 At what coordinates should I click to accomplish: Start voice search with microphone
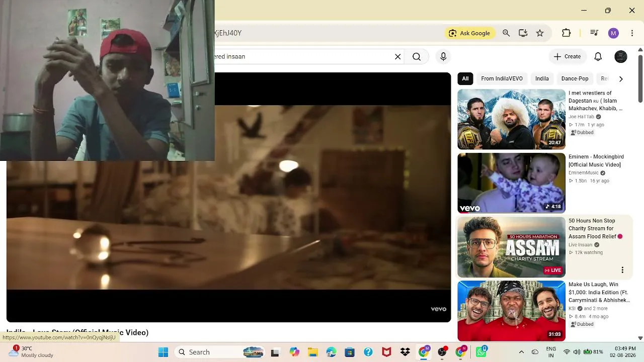[x=443, y=57]
